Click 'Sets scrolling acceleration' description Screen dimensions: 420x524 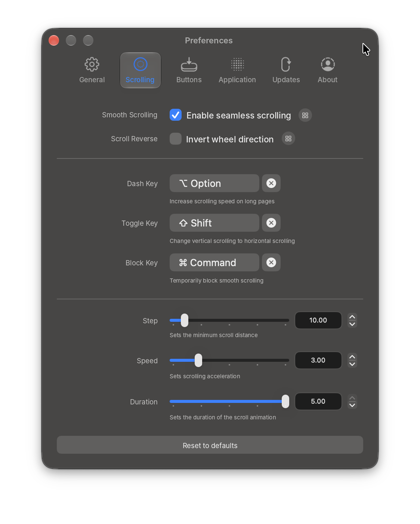click(x=205, y=376)
